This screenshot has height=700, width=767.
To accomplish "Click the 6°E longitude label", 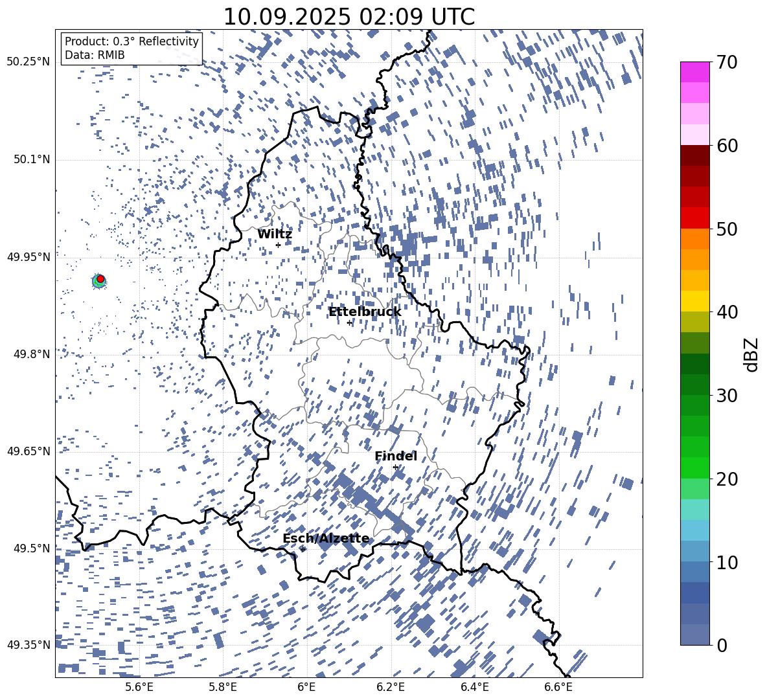I will tap(306, 687).
